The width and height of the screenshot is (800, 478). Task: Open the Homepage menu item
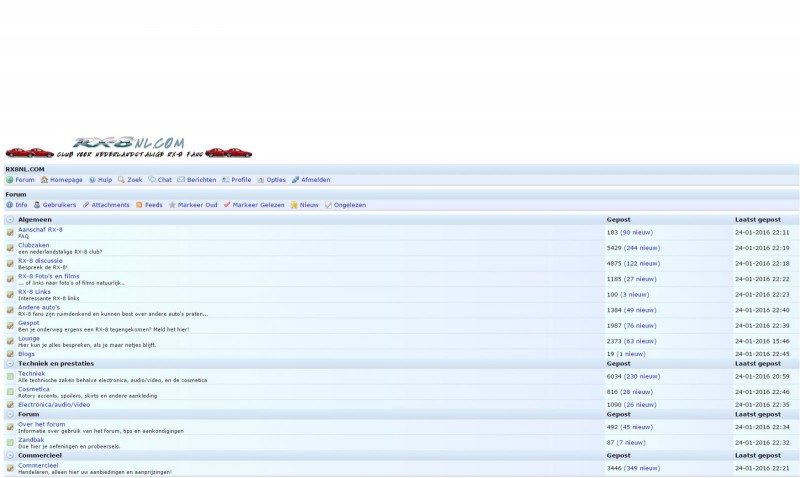click(x=66, y=180)
